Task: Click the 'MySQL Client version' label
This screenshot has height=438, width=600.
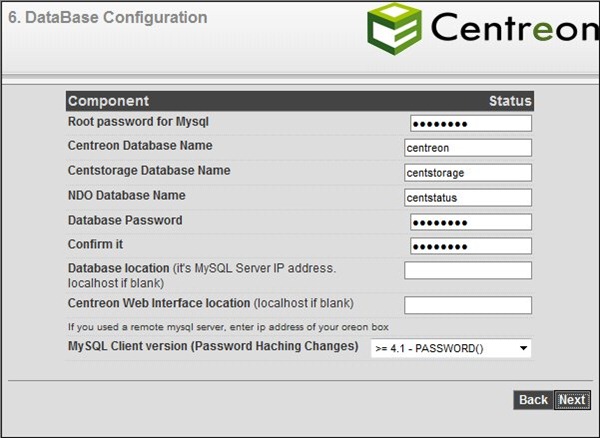Action: (213, 346)
